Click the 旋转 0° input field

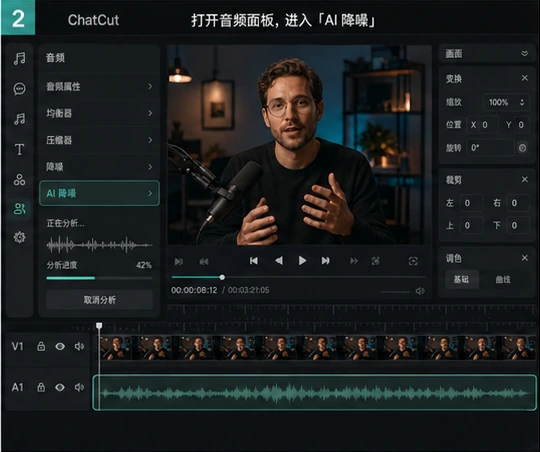pos(490,148)
